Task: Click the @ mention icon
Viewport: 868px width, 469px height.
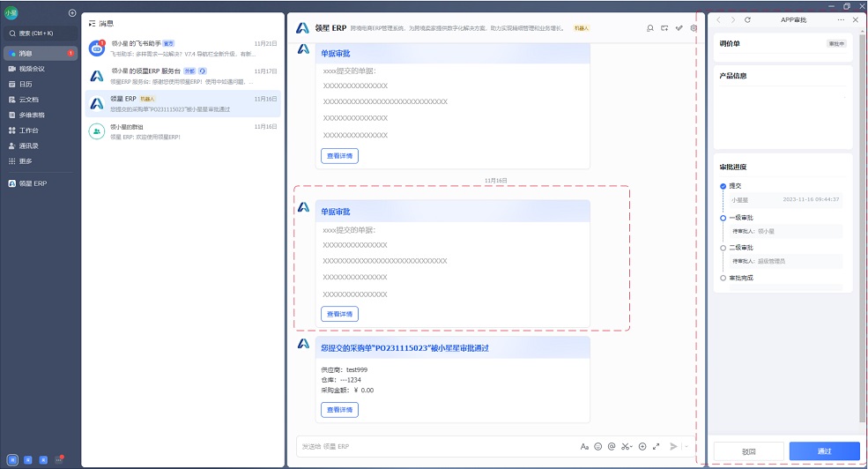Action: (x=612, y=446)
